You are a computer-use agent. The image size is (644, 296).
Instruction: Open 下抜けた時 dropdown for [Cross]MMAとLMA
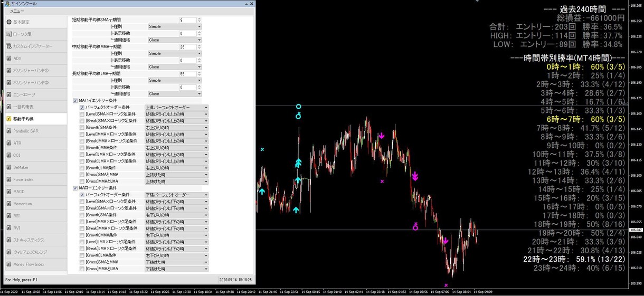click(176, 269)
